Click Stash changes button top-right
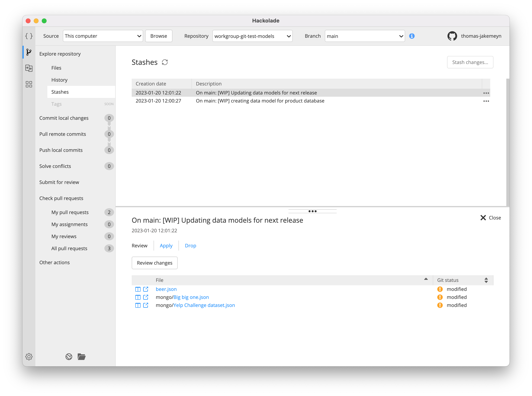Screen dimensions: 532x396 point(470,62)
